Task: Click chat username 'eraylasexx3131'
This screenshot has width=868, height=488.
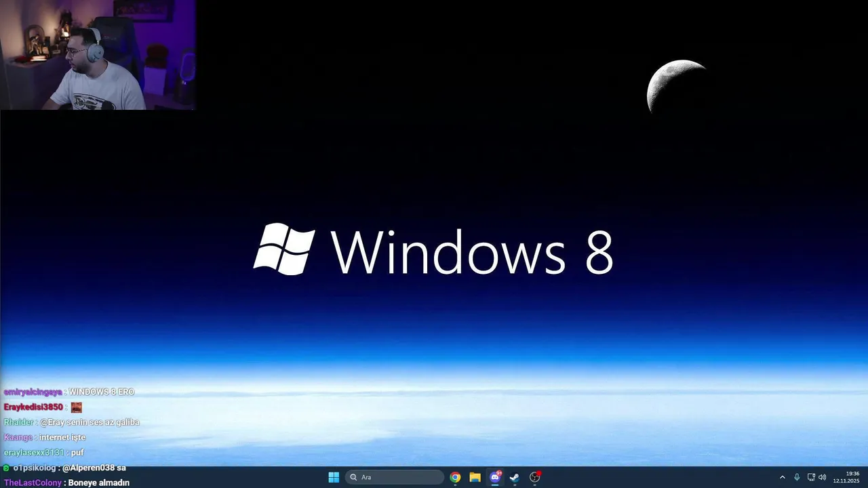Action: [34, 453]
